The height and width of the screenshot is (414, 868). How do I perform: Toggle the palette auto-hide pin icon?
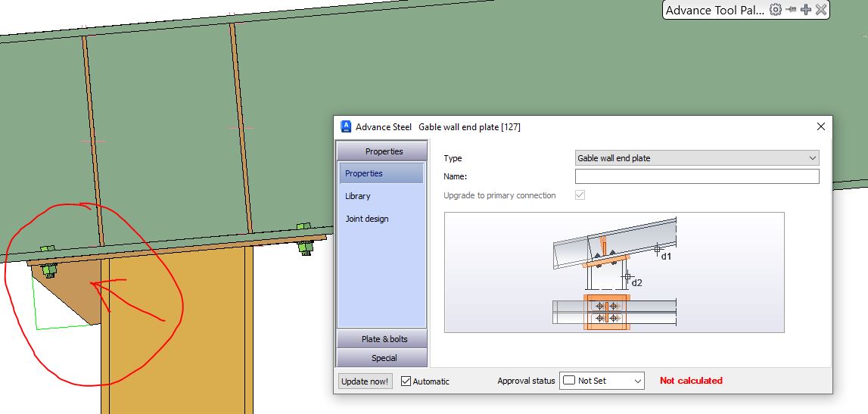[x=791, y=10]
